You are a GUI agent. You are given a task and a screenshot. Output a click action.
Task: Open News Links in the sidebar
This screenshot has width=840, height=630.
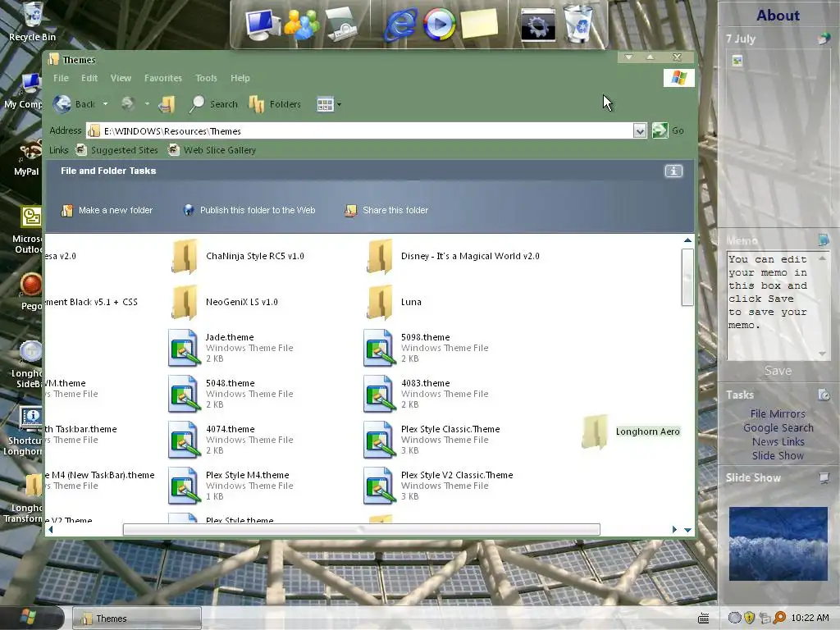click(x=778, y=441)
